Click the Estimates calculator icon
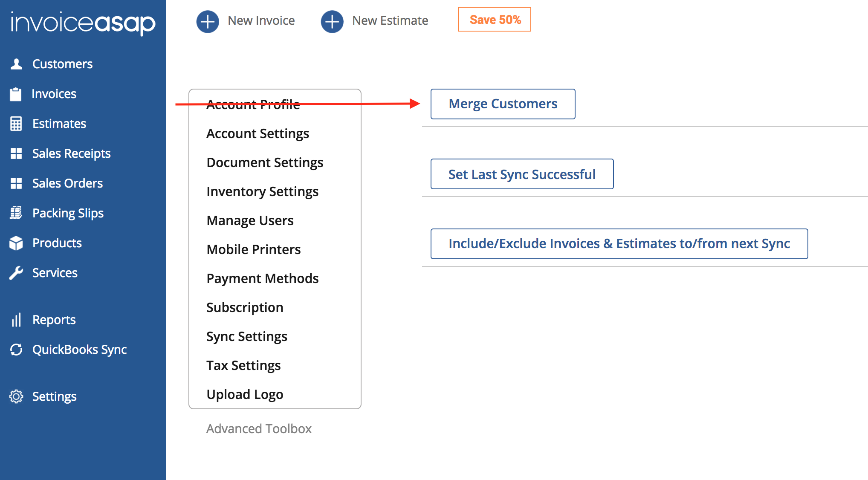 pyautogui.click(x=16, y=124)
